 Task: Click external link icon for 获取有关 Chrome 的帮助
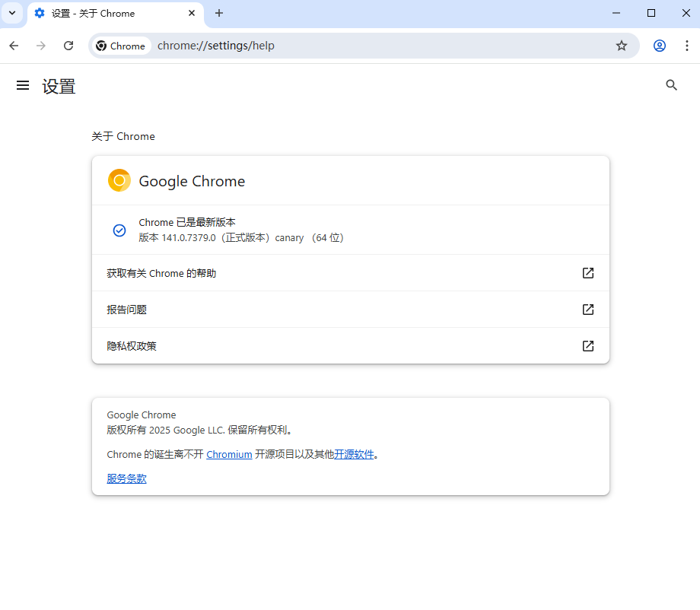click(588, 273)
